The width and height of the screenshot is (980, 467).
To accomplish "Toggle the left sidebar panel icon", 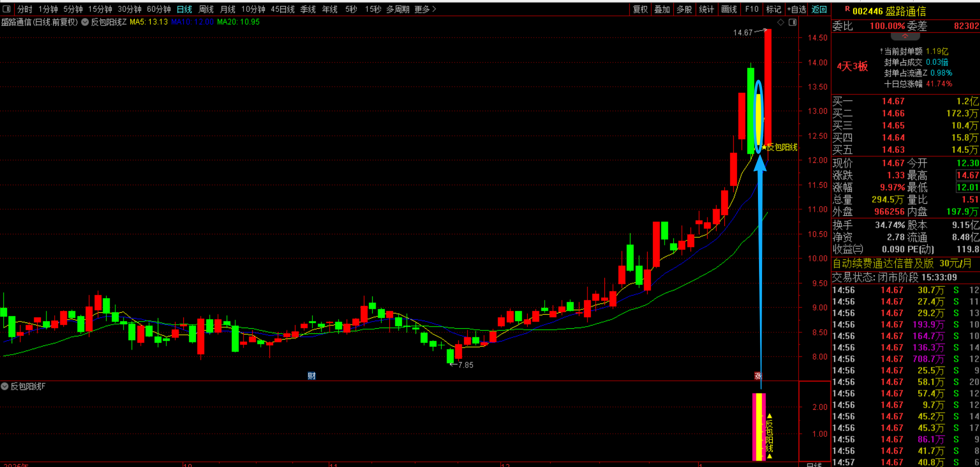I will tap(7, 9).
